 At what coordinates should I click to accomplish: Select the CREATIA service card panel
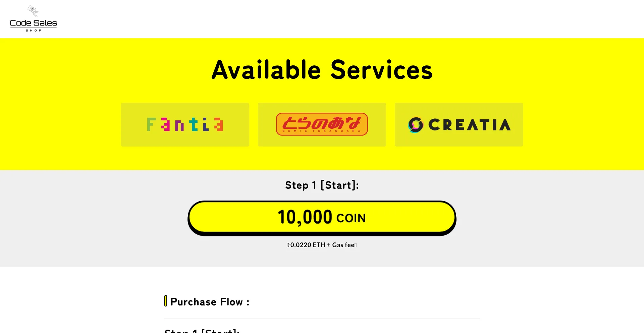click(459, 124)
